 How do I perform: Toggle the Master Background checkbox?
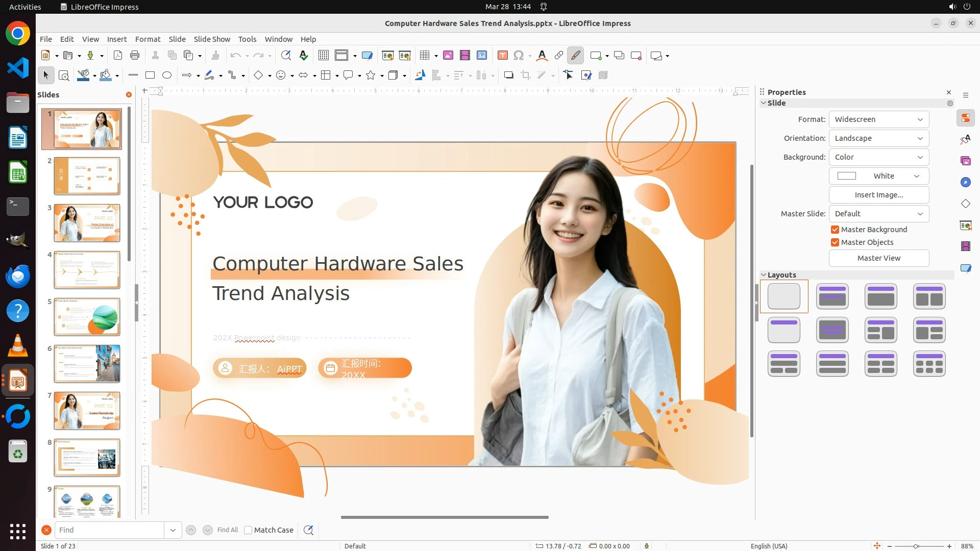835,230
